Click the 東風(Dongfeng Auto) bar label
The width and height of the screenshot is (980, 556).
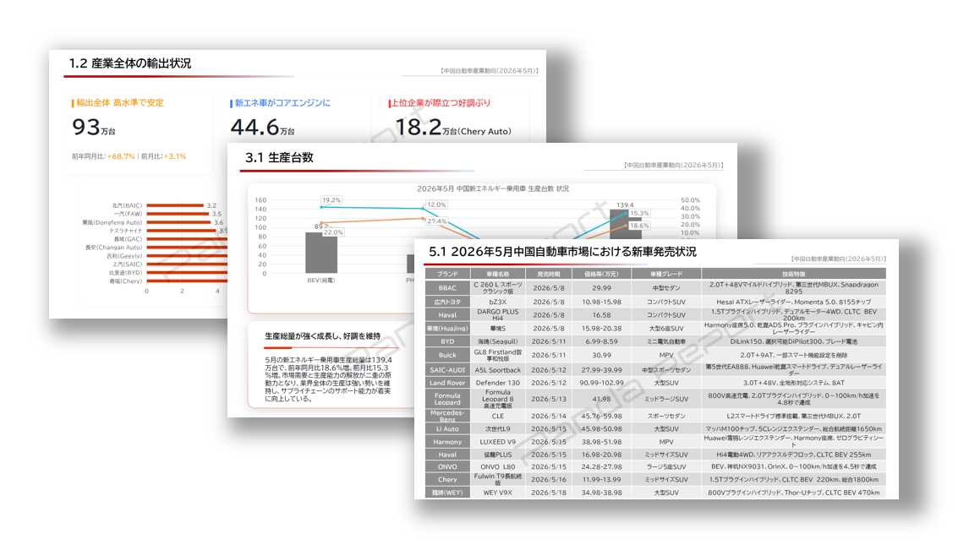(112, 222)
